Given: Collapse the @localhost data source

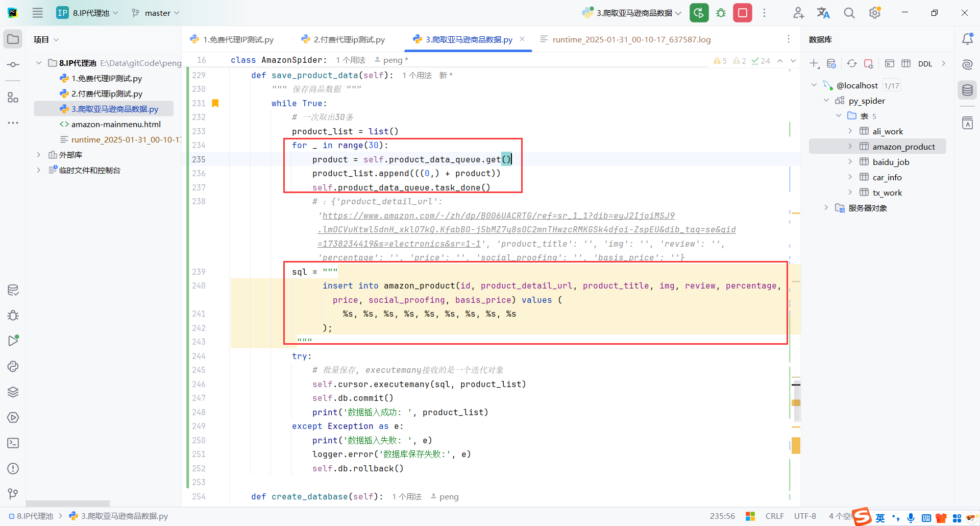Looking at the screenshot, I should pos(814,85).
